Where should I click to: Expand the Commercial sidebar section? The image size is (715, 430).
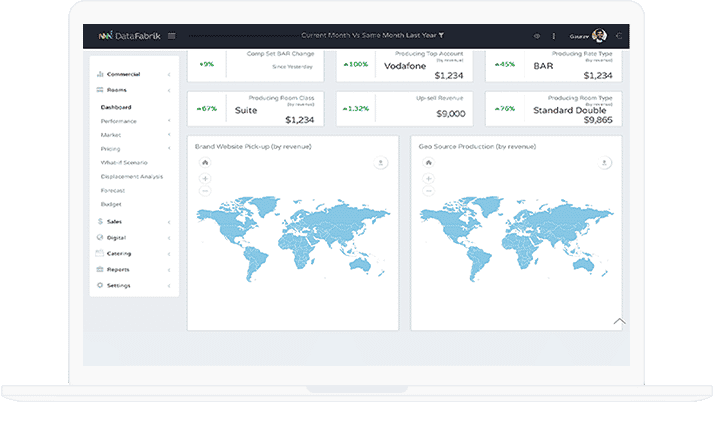pyautogui.click(x=133, y=74)
